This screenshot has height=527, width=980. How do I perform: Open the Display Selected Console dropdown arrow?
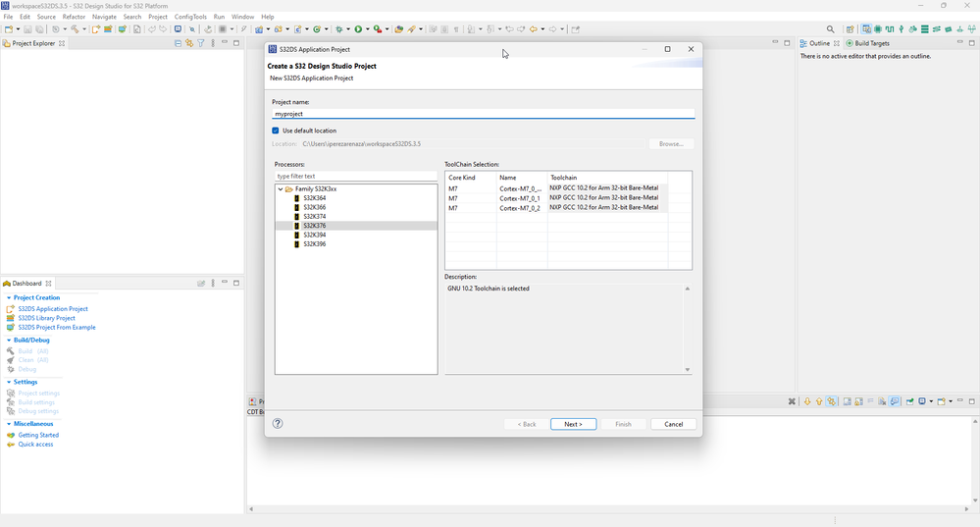[x=931, y=401]
